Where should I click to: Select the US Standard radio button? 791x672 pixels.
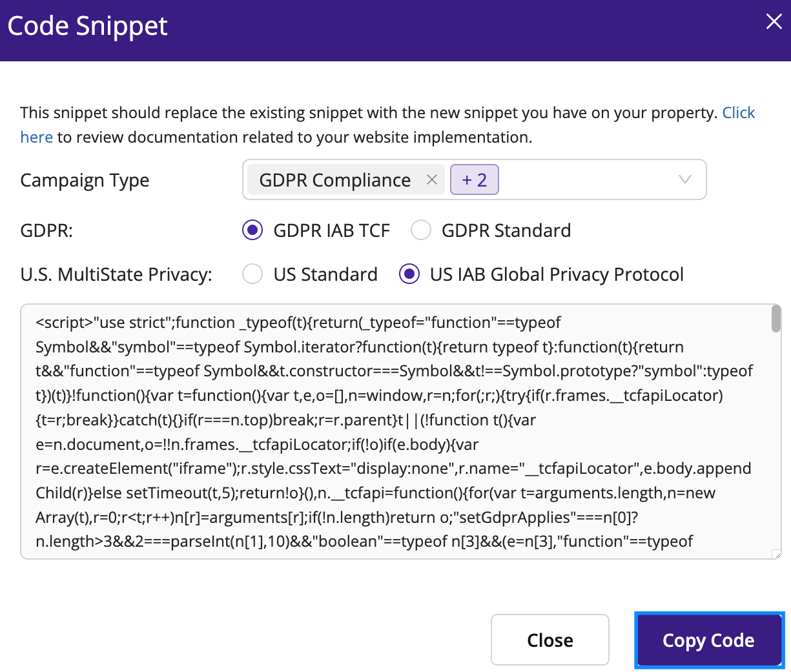[x=252, y=274]
